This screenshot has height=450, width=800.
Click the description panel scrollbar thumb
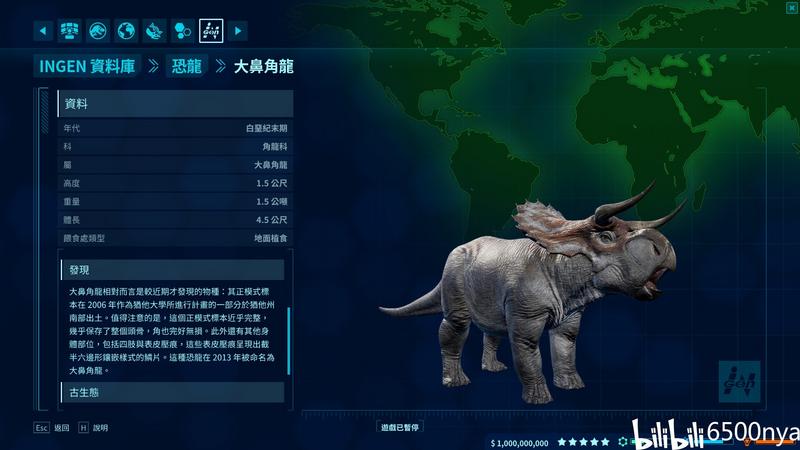click(289, 341)
